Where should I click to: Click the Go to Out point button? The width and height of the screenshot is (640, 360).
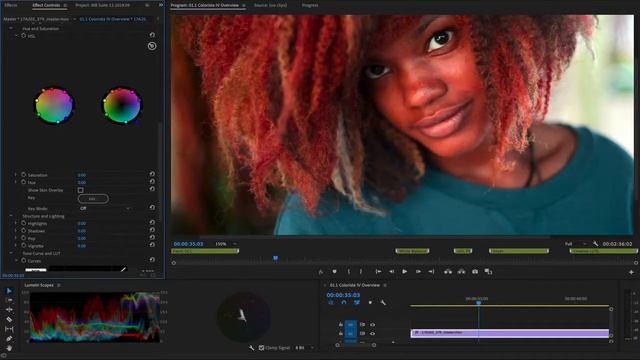click(431, 271)
